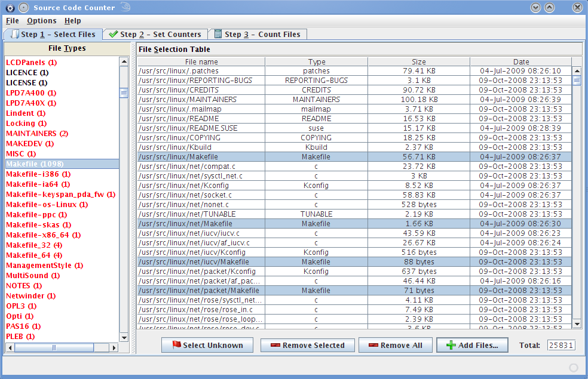Open the window menu icon in title bar
Screen dimensions: 588x379
coord(10,8)
